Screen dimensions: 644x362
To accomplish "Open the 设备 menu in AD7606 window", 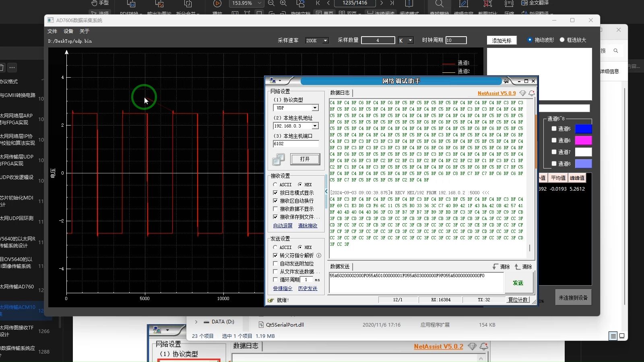I will point(68,31).
